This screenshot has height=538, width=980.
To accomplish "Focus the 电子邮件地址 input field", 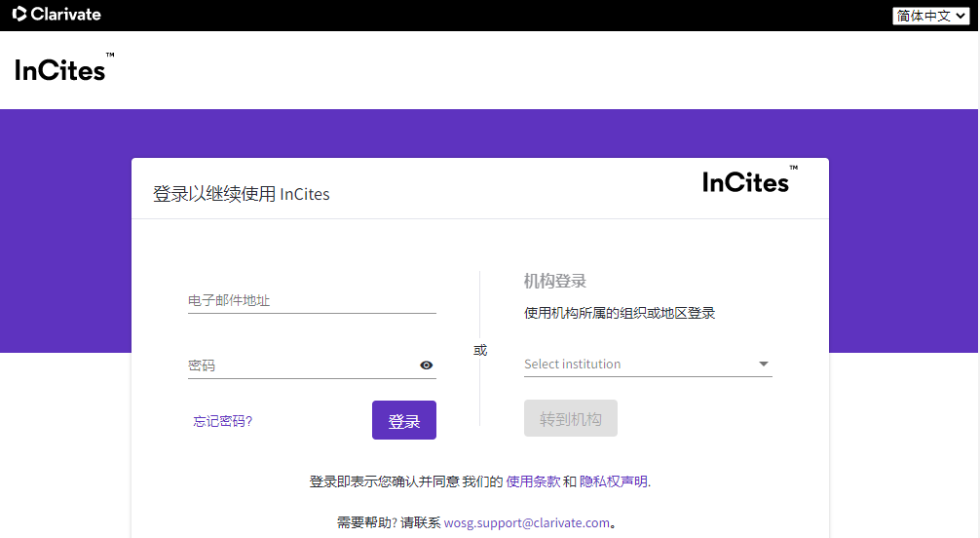I will 311,301.
